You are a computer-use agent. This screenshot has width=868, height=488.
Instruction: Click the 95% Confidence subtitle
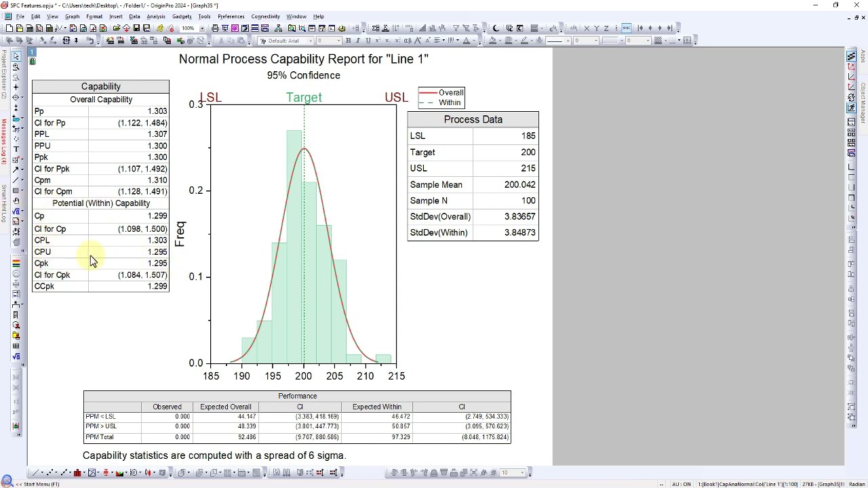pyautogui.click(x=303, y=75)
